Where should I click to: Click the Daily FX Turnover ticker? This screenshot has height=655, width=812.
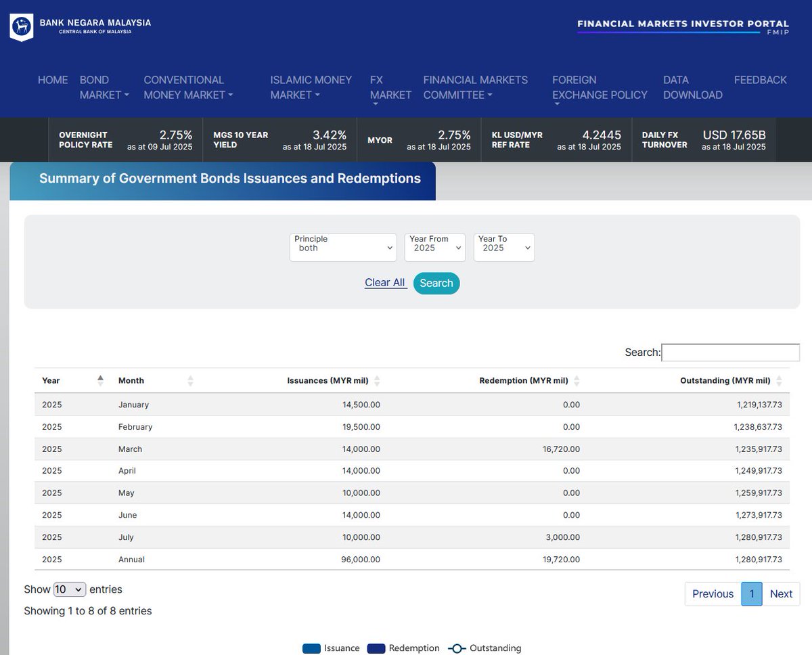(x=704, y=140)
